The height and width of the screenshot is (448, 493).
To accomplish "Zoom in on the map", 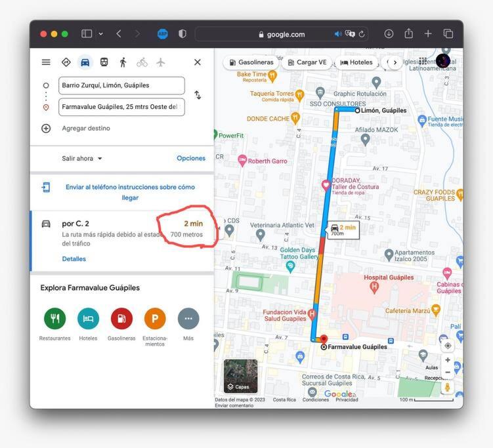I will pos(448,359).
